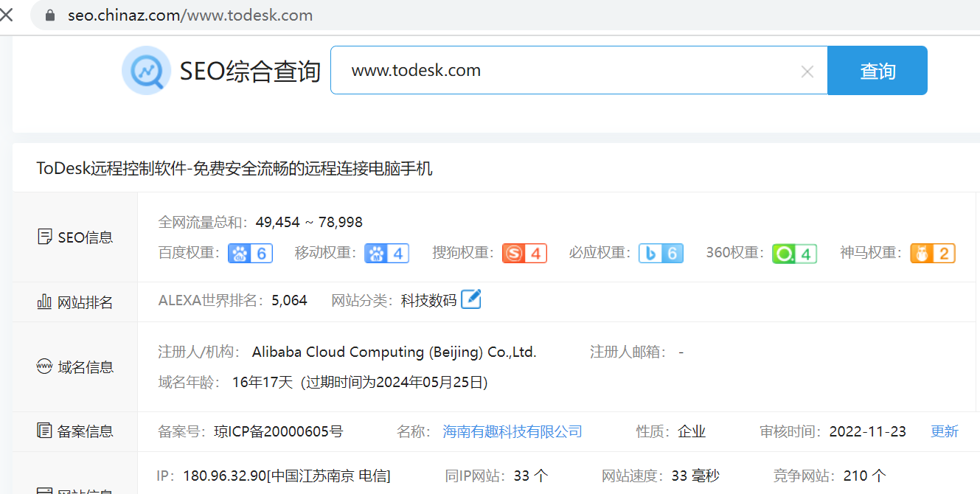This screenshot has height=494, width=980.
Task: Open the 360权重 badge showing 4
Action: (x=794, y=254)
